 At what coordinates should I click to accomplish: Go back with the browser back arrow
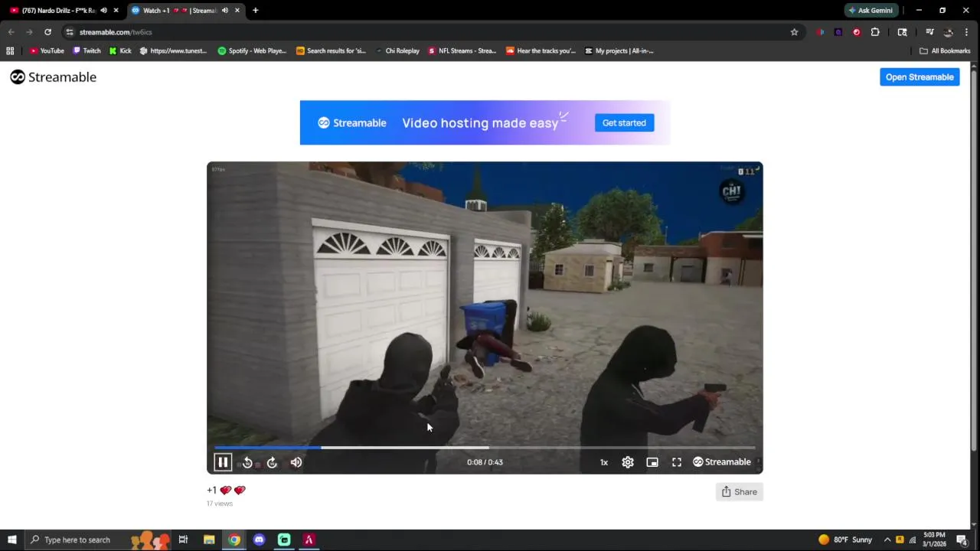11,32
